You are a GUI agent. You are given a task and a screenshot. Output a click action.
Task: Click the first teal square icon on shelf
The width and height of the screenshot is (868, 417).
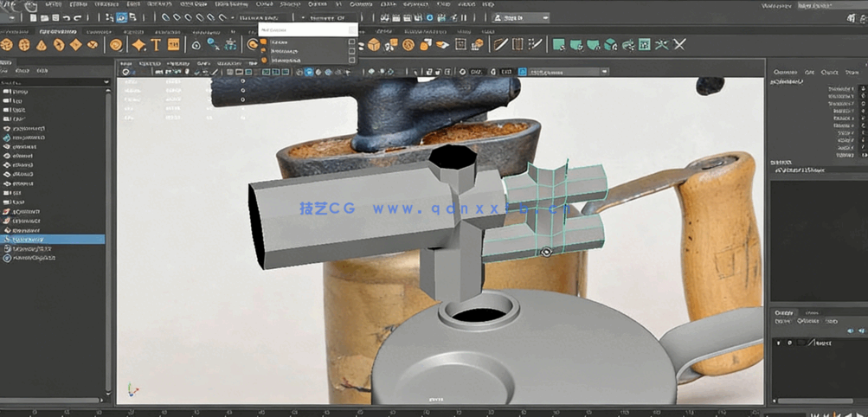(x=559, y=44)
